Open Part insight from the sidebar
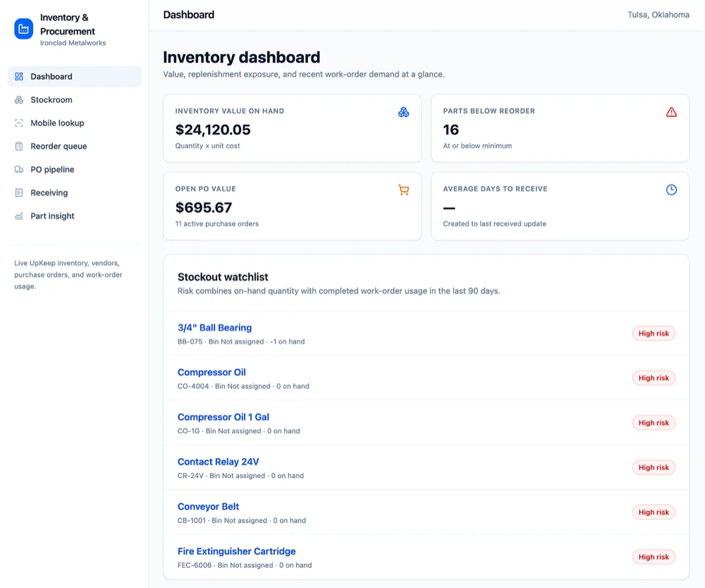 tap(75, 216)
